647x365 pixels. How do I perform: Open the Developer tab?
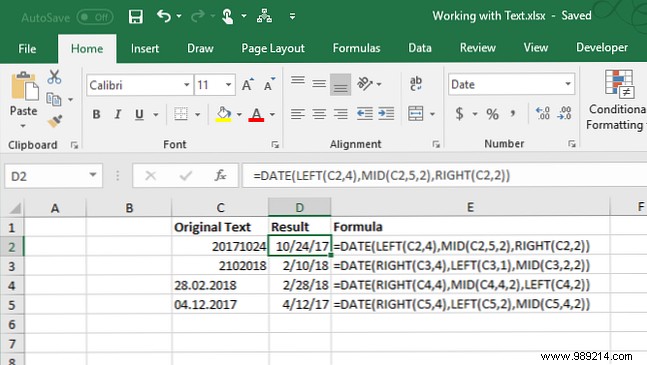click(602, 48)
